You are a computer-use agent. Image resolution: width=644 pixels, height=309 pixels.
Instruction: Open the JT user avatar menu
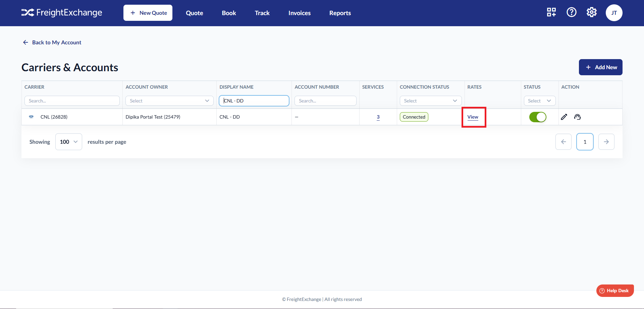click(614, 13)
